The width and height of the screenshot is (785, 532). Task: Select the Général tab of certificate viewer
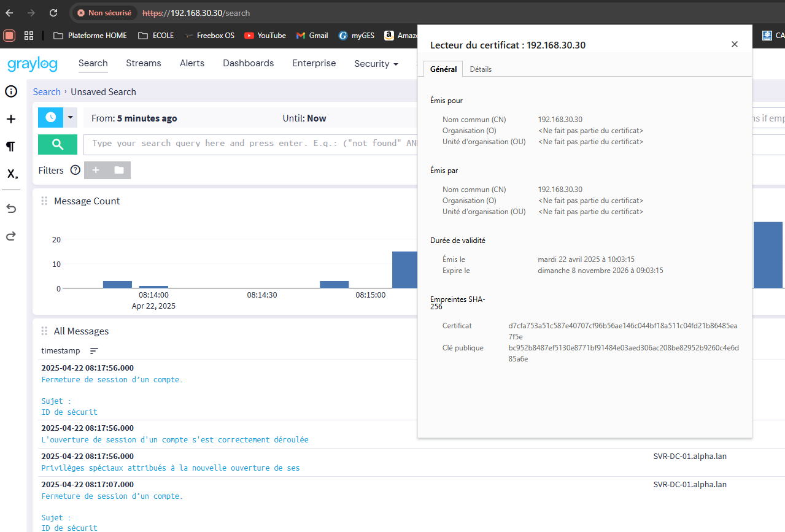pos(443,69)
